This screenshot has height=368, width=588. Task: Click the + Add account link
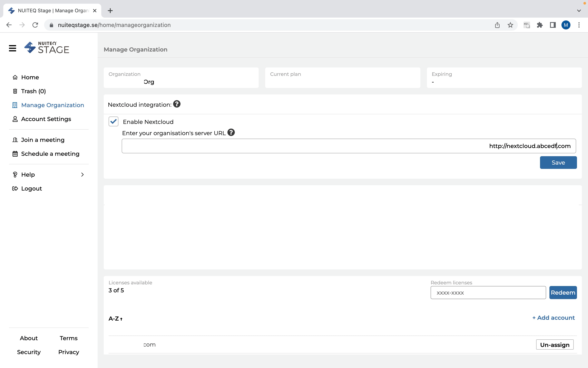(553, 318)
